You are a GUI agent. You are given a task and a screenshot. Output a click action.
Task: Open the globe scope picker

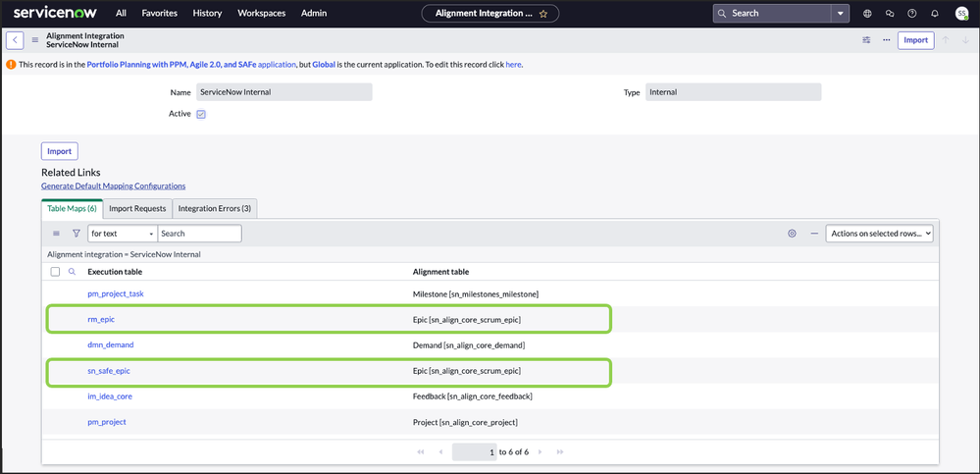coord(867,13)
